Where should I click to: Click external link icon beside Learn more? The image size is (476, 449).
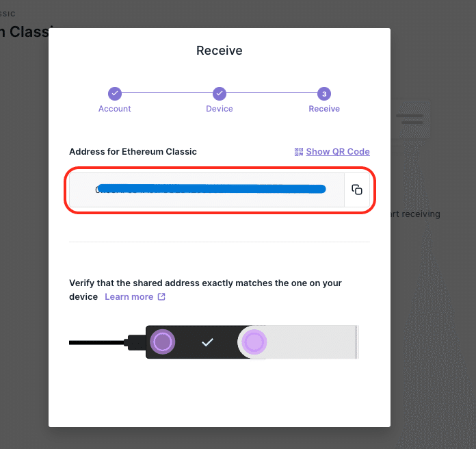tap(161, 297)
